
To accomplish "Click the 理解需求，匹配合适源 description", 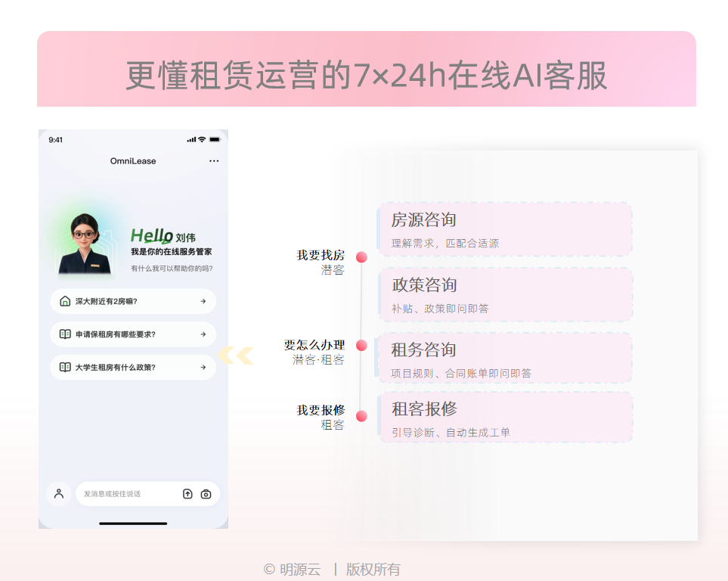I will click(x=445, y=243).
